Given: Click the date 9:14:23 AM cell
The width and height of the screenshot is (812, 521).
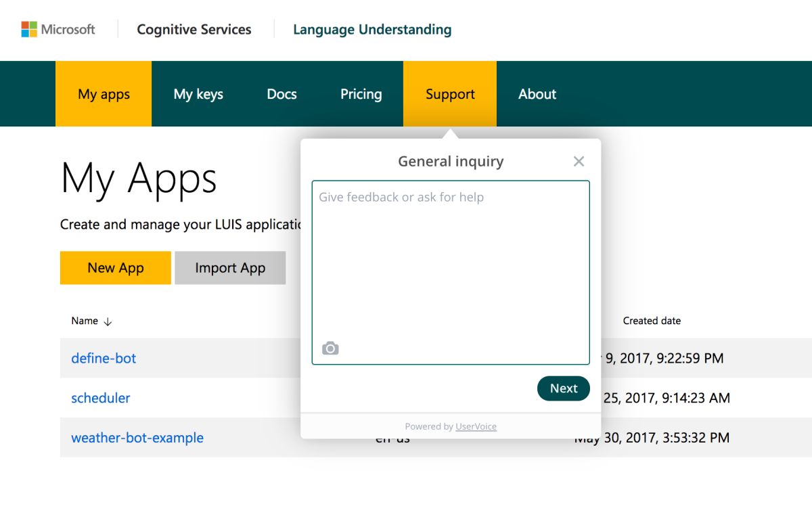Looking at the screenshot, I should tap(666, 398).
